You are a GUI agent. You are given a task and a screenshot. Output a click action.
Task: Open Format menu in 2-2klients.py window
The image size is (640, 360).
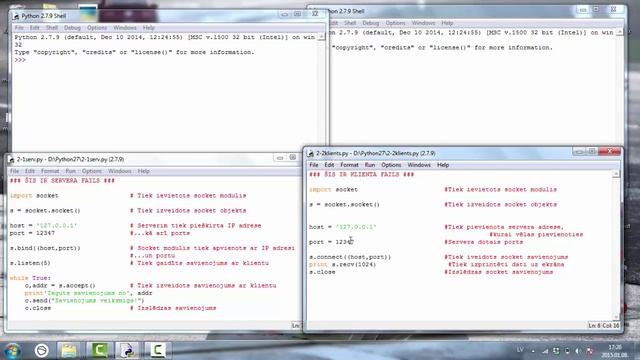349,165
